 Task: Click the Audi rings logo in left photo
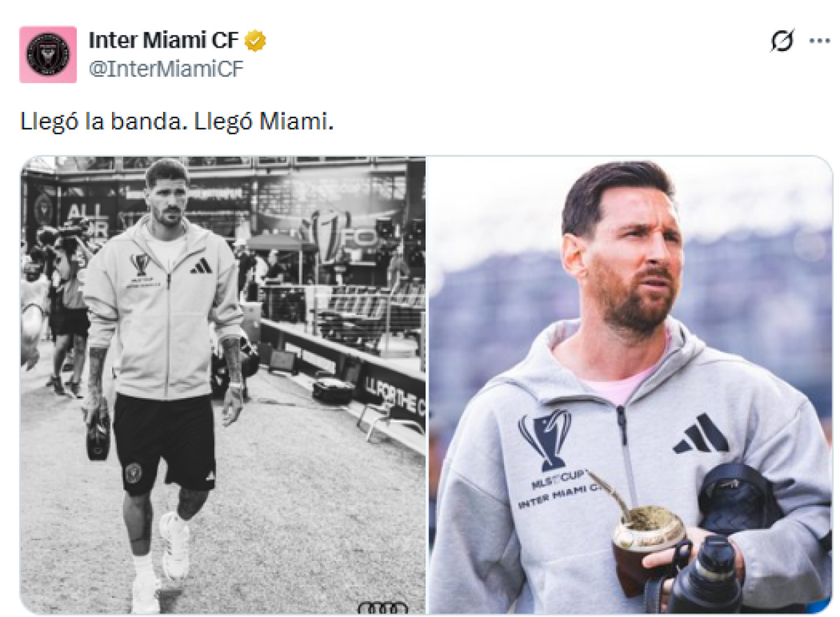point(382,607)
